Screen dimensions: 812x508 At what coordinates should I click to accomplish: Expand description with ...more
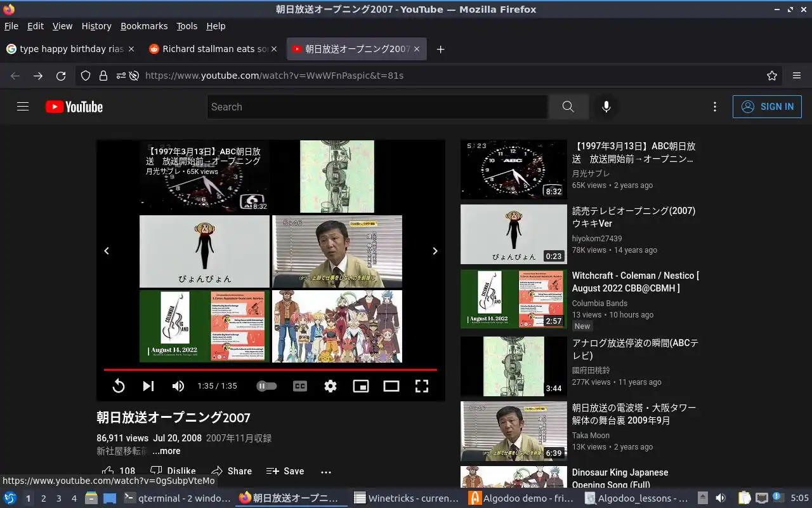coord(166,451)
